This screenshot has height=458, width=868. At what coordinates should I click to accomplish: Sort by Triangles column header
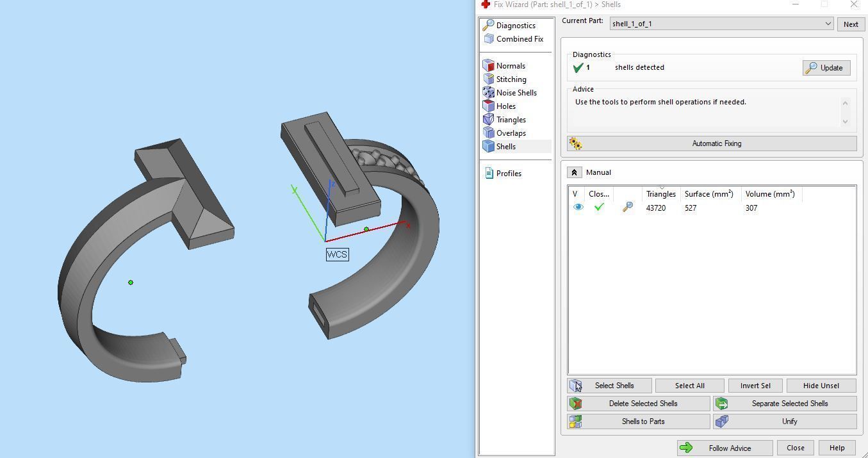[661, 194]
